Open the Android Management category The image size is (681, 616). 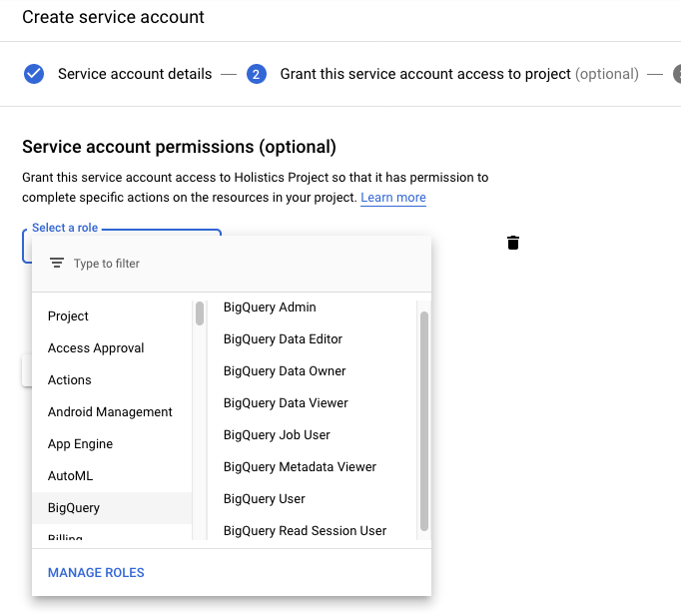[x=110, y=412]
